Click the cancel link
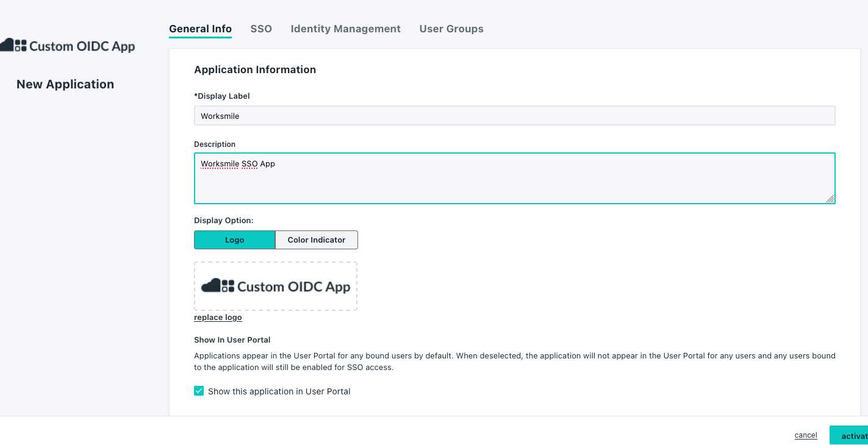 point(806,435)
